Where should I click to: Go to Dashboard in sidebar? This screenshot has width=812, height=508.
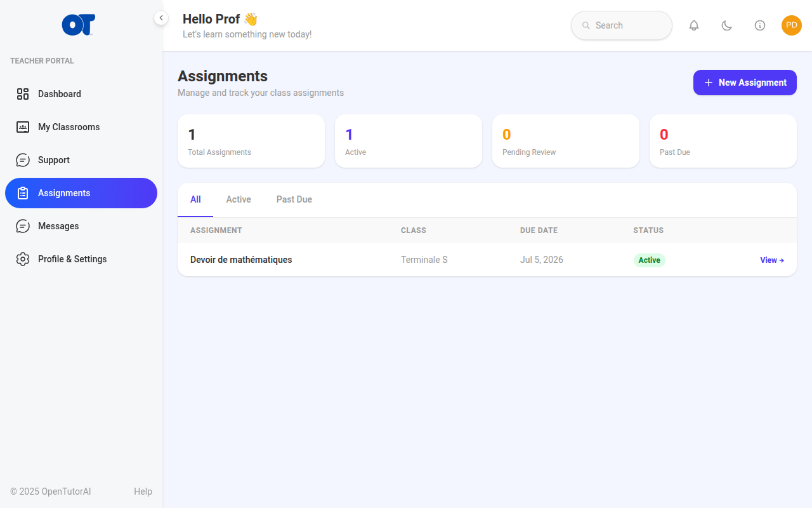coord(81,94)
